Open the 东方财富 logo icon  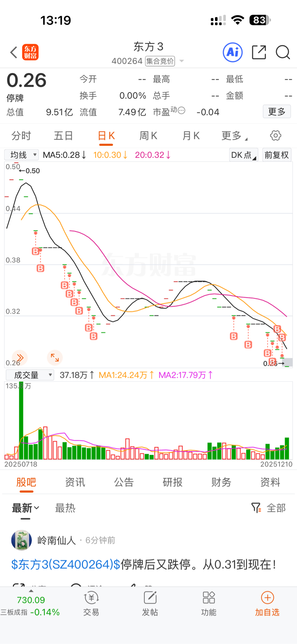click(x=30, y=52)
